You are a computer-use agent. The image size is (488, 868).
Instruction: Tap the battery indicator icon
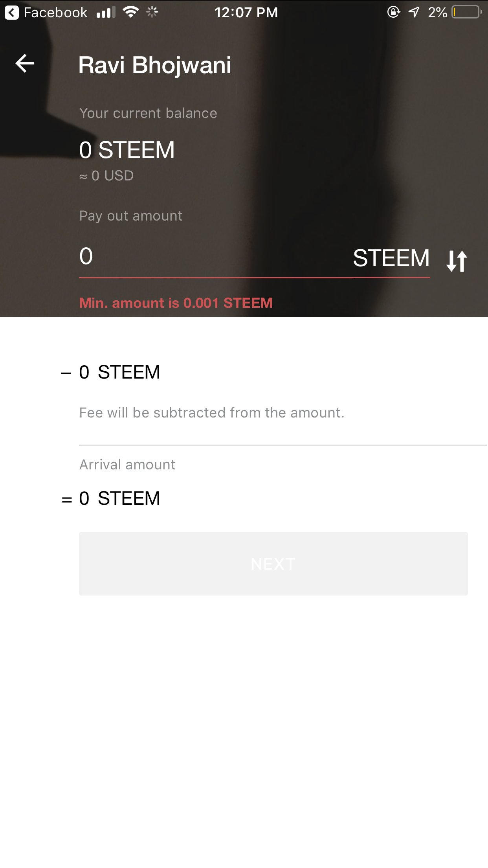coord(466,12)
